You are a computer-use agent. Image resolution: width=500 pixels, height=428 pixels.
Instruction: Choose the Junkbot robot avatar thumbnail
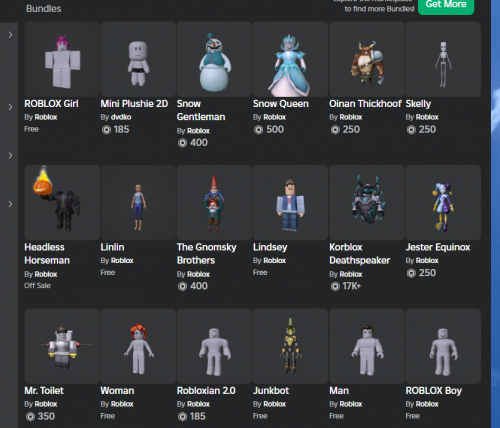click(x=291, y=346)
